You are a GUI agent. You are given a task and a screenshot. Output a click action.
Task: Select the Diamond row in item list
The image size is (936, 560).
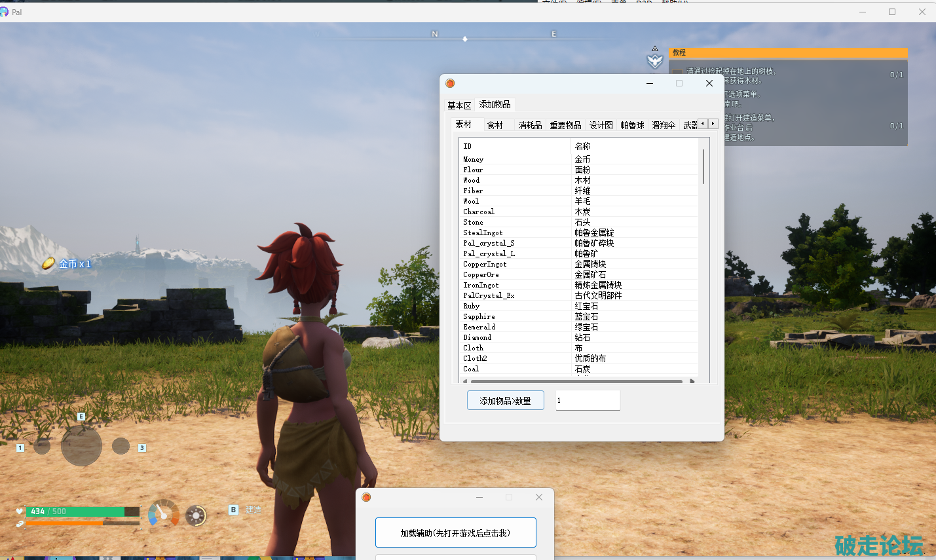pyautogui.click(x=477, y=337)
